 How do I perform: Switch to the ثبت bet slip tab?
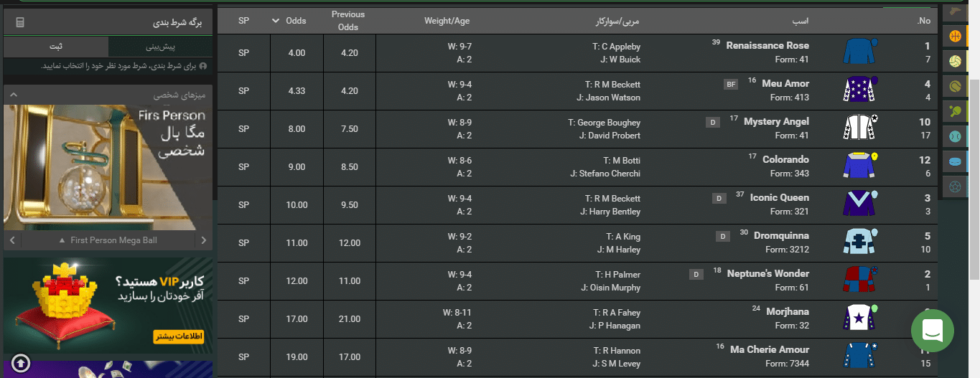[56, 47]
